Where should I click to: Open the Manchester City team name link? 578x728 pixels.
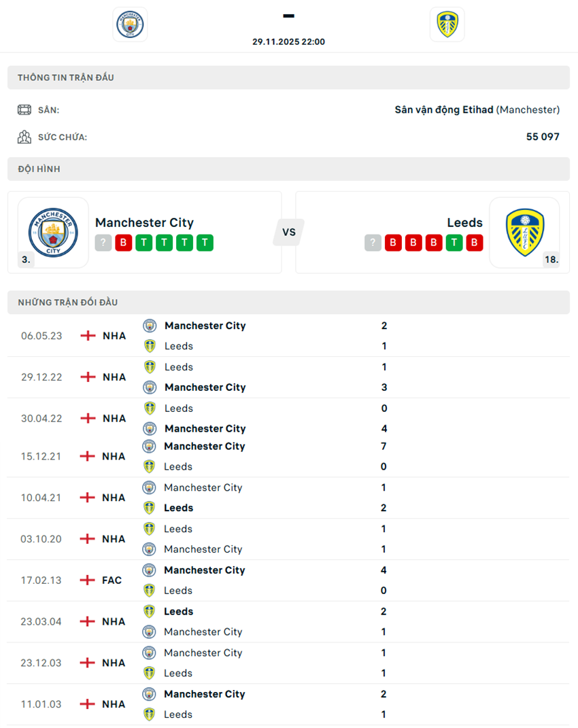[145, 222]
